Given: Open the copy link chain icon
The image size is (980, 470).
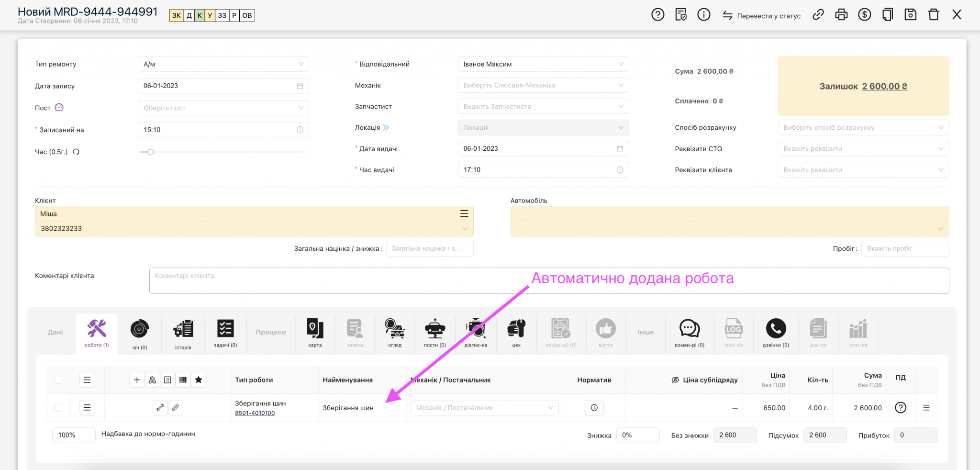Looking at the screenshot, I should tap(818, 15).
